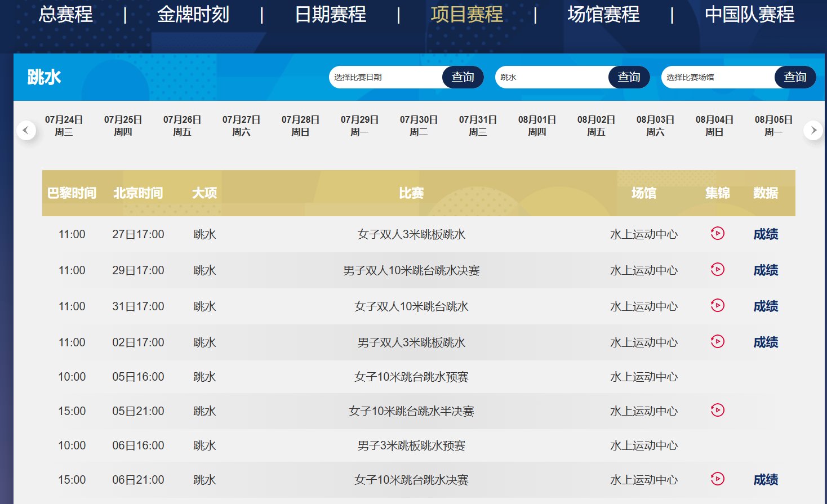
Task: Click Beijing time 06日21:00
Action: point(138,480)
